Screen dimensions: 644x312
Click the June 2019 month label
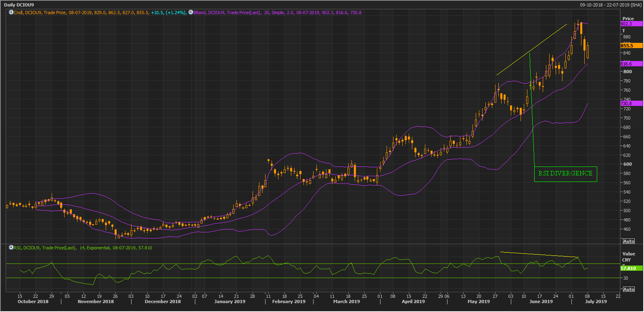click(541, 301)
